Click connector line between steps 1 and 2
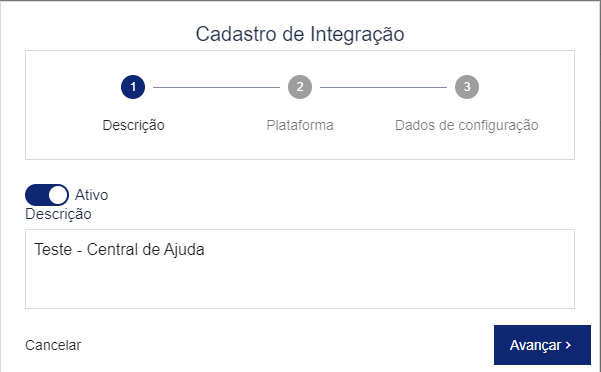The height and width of the screenshot is (372, 601). [x=217, y=87]
